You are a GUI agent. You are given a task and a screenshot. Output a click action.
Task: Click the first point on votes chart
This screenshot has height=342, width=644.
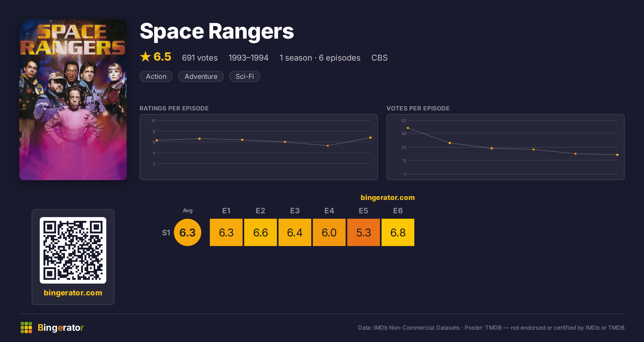[408, 128]
